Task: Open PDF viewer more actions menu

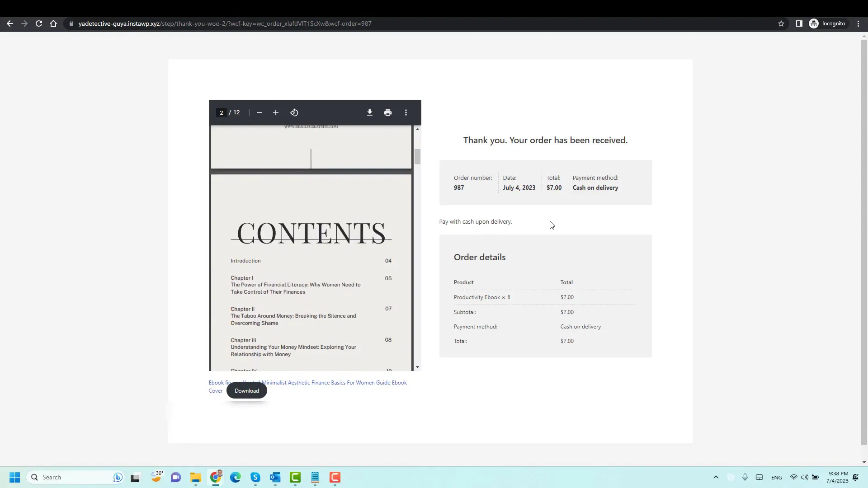Action: tap(406, 113)
